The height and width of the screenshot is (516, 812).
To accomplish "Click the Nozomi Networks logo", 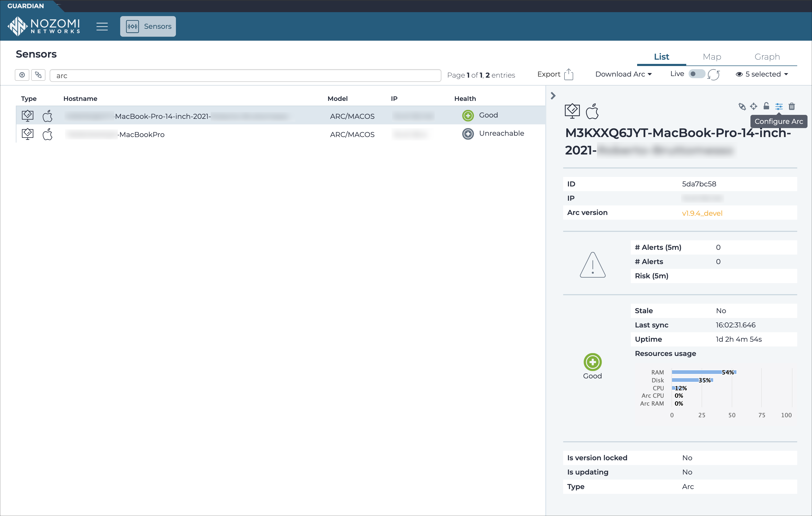I will pos(44,26).
